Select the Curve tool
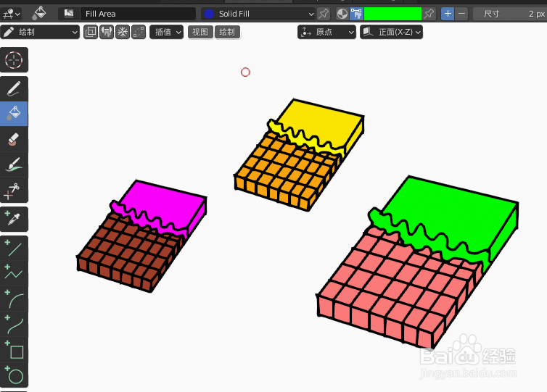 click(14, 324)
